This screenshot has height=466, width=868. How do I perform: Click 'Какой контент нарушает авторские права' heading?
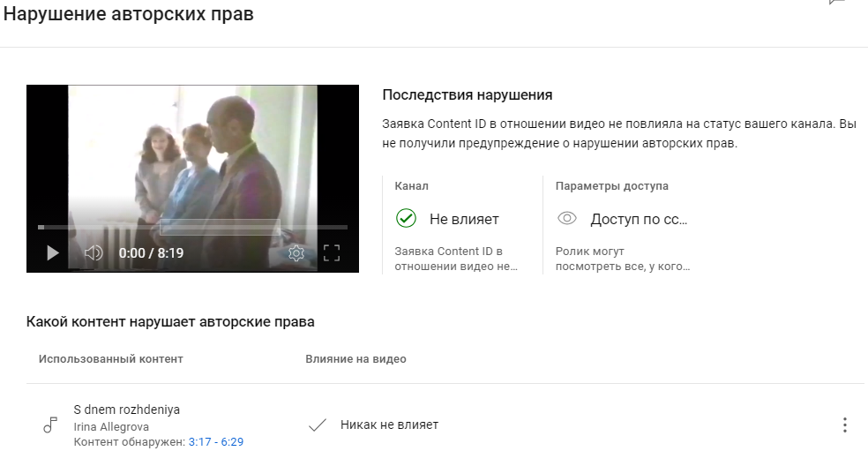click(x=170, y=322)
